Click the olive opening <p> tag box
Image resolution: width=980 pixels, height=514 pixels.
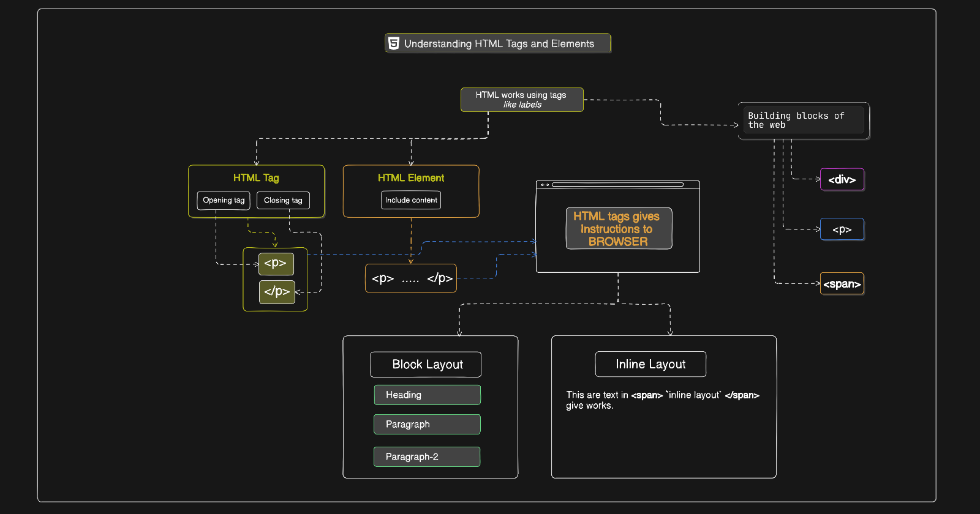[x=276, y=264]
